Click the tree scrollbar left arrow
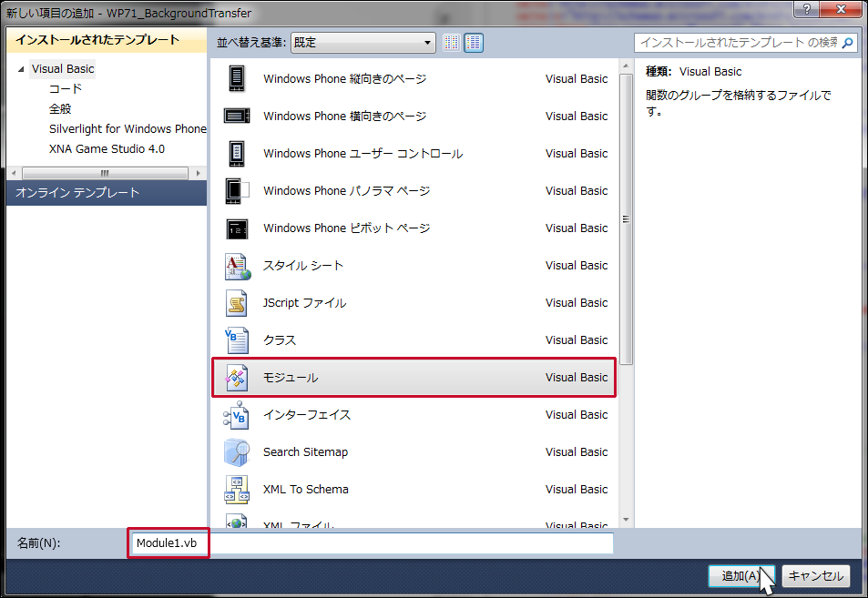 [14, 173]
